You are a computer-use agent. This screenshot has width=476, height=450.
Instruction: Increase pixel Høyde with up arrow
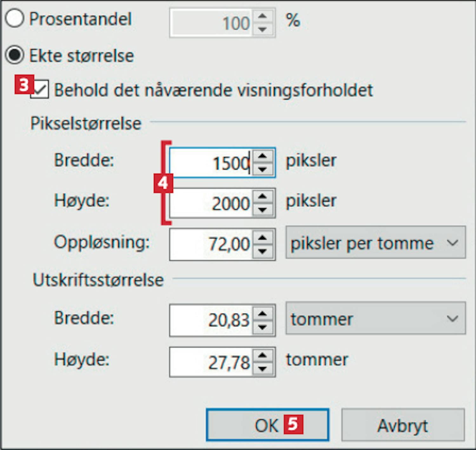click(262, 196)
